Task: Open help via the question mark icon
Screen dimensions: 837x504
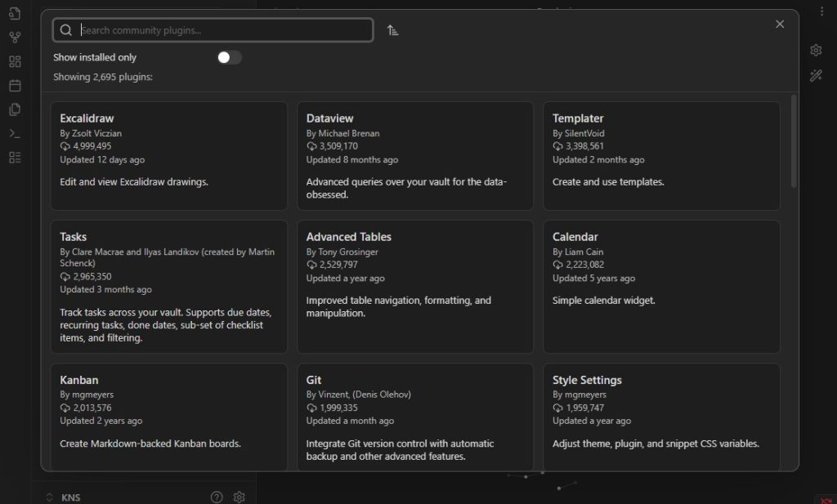Action: [x=217, y=497]
